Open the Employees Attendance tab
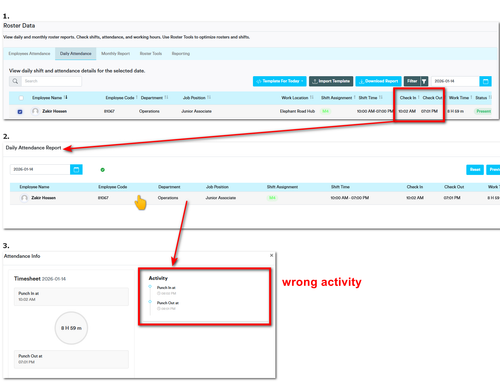This screenshot has width=500, height=391. click(x=29, y=53)
